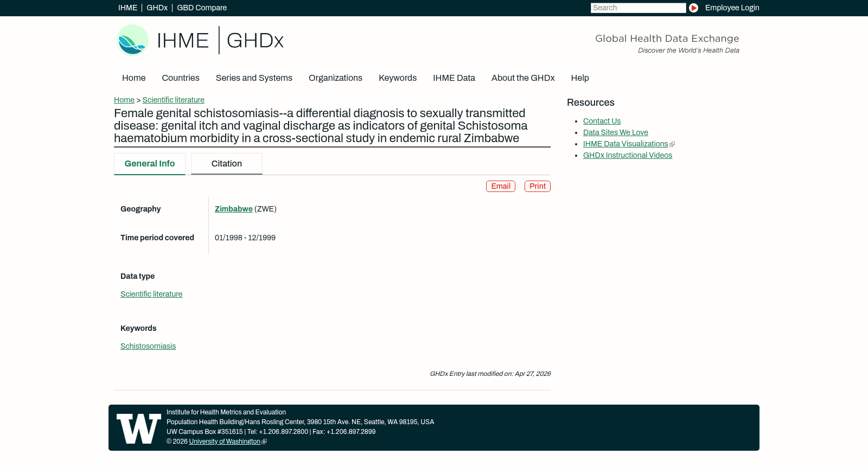Viewport: 868px width, 467px height.
Task: Go to Home in main navigation
Action: point(134,78)
